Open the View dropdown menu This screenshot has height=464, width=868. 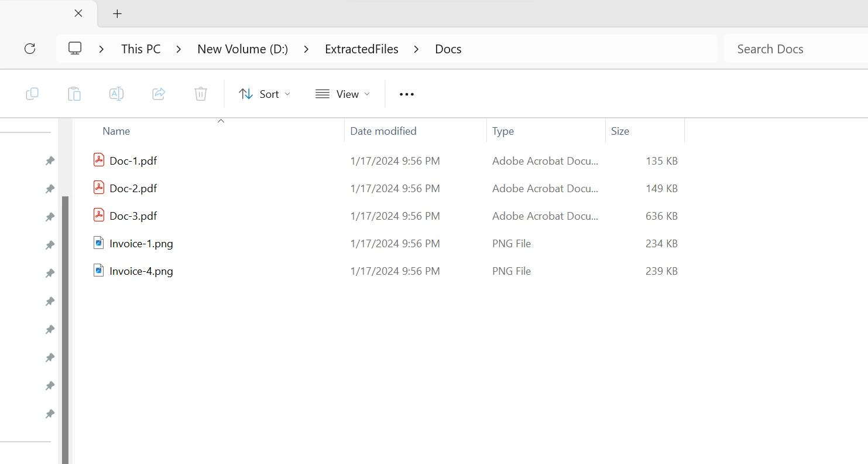(342, 94)
